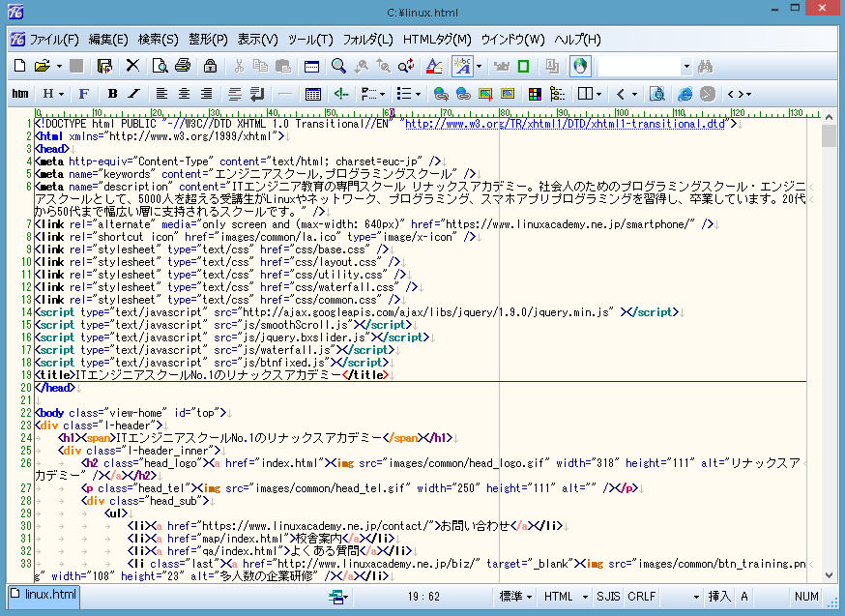The image size is (845, 616).
Task: Insert a table with the table icon
Action: pyautogui.click(x=312, y=94)
